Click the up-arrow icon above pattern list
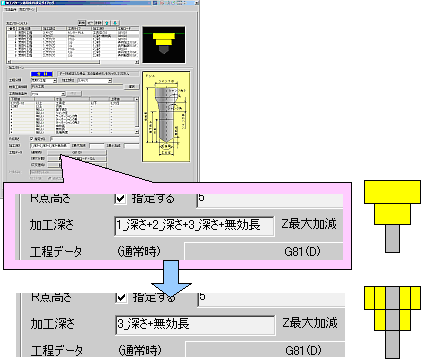The image size is (430, 360). [x=107, y=23]
